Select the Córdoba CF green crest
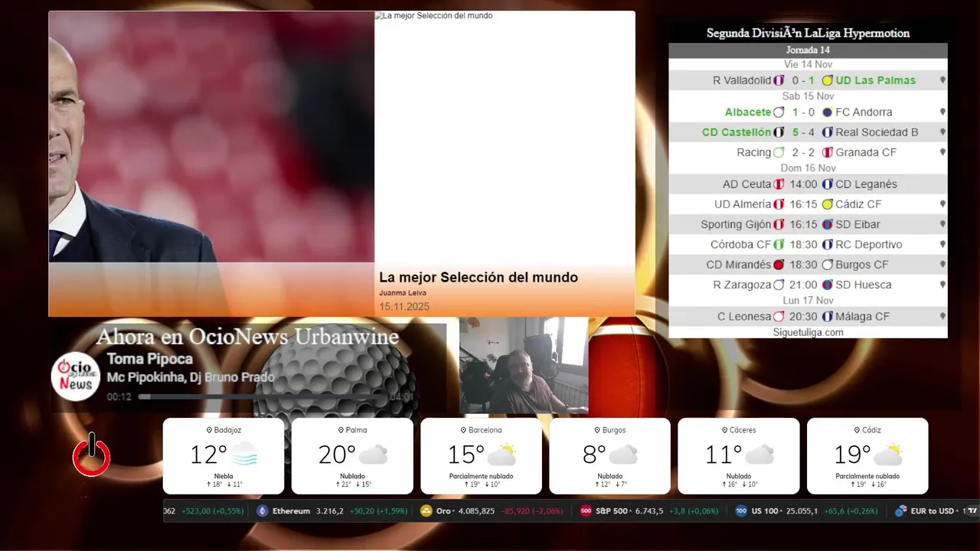Viewport: 980px width, 551px height. pyautogui.click(x=779, y=245)
